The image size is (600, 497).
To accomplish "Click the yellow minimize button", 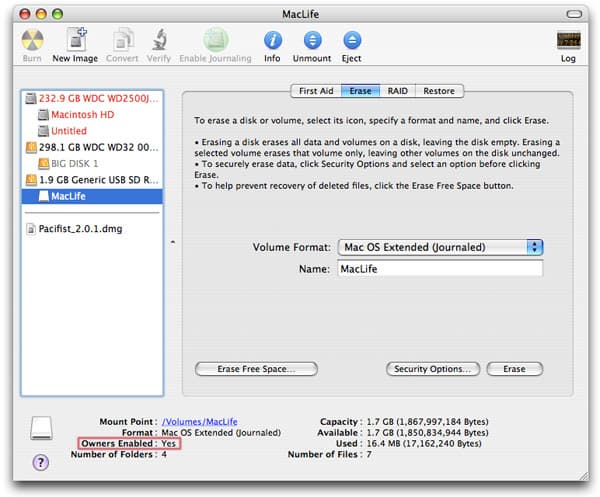I will [41, 14].
